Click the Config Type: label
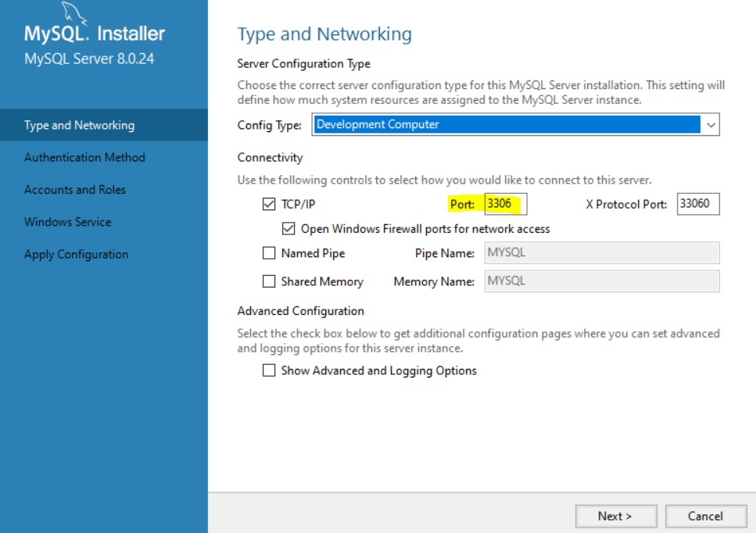The image size is (756, 533). tap(269, 125)
